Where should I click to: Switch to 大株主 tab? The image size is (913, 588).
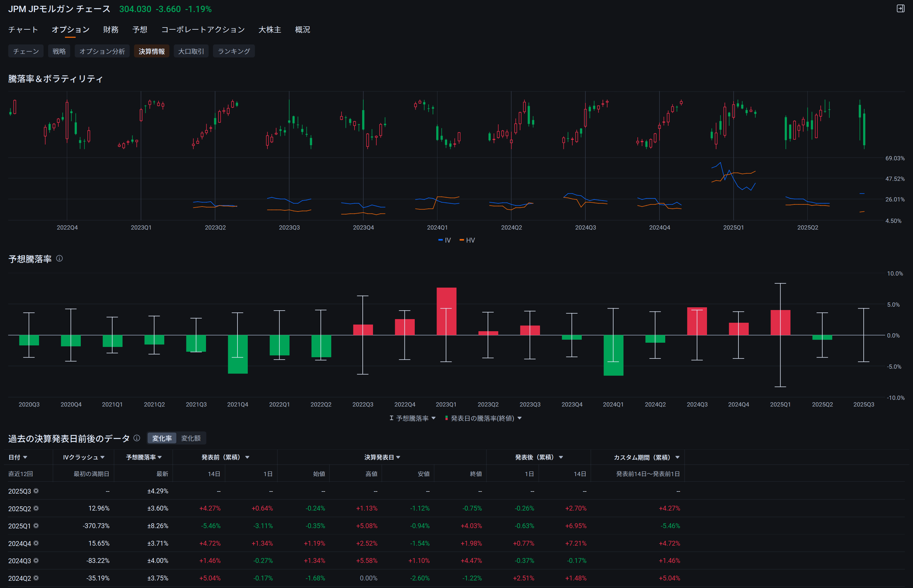270,29
